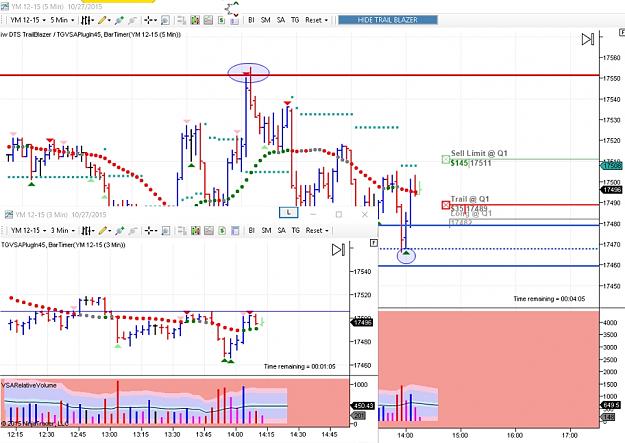The height and width of the screenshot is (443, 625).
Task: Click the 450.43 volume value marker
Action: 363,406
